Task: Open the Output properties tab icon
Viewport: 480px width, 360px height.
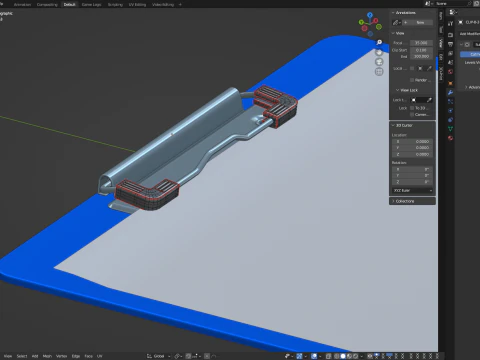Action: (450, 44)
